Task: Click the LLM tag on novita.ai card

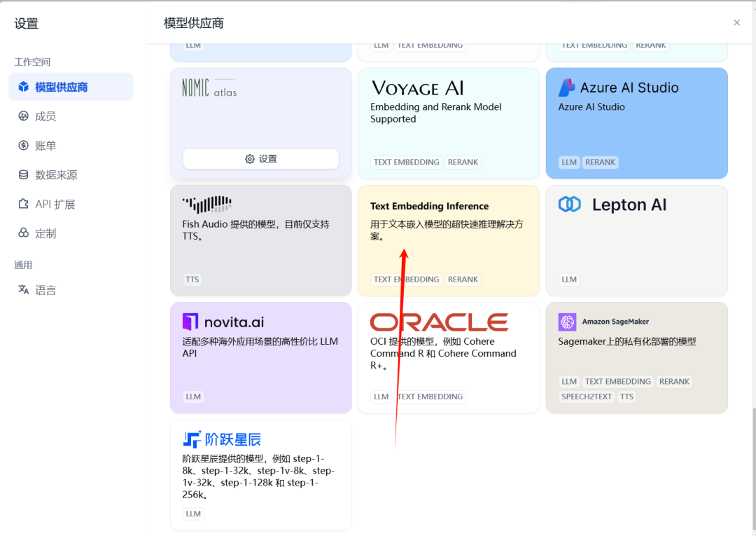Action: coord(193,397)
